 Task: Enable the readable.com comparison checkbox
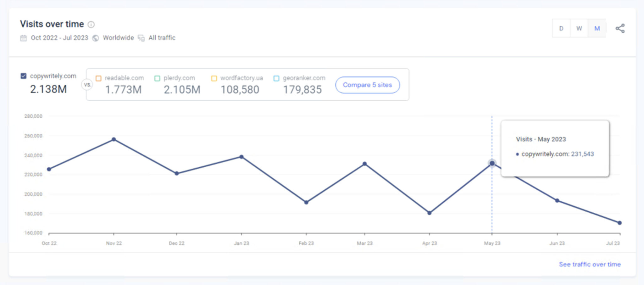[x=99, y=78]
